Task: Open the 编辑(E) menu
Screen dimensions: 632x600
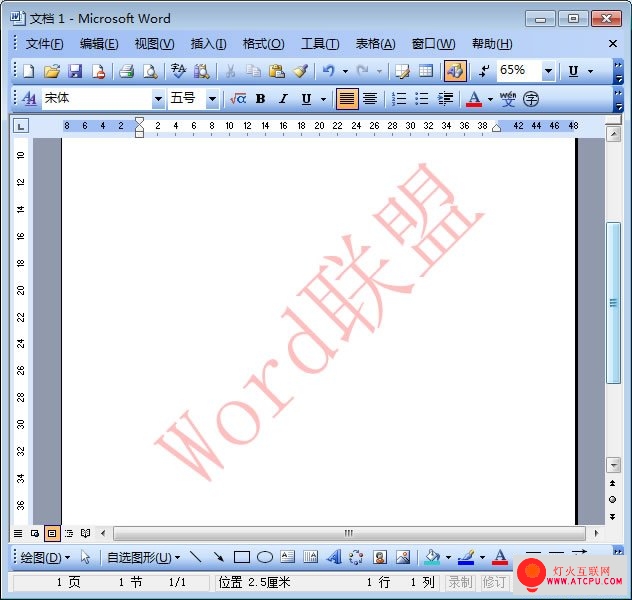Action: (99, 44)
